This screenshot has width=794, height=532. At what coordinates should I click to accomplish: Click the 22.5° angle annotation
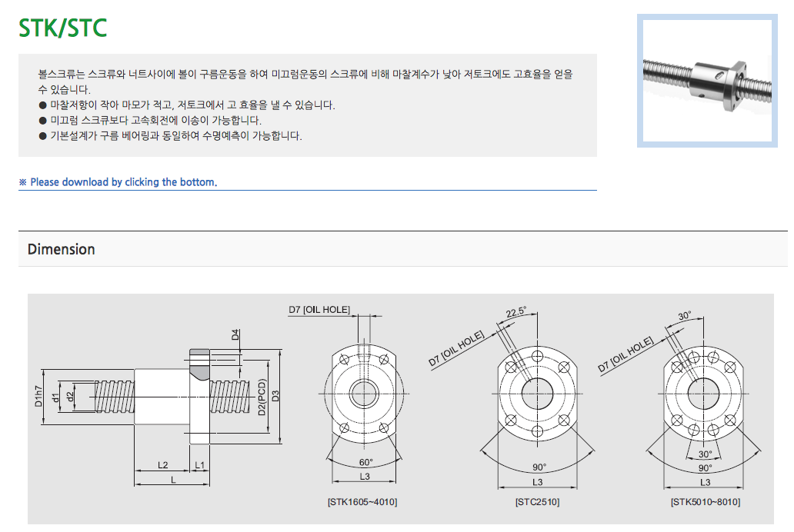[x=516, y=311]
